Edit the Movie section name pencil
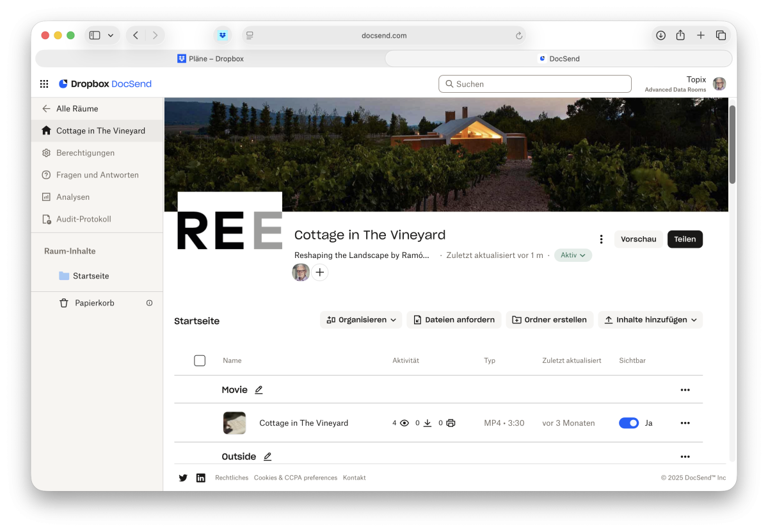The width and height of the screenshot is (768, 532). [x=259, y=390]
